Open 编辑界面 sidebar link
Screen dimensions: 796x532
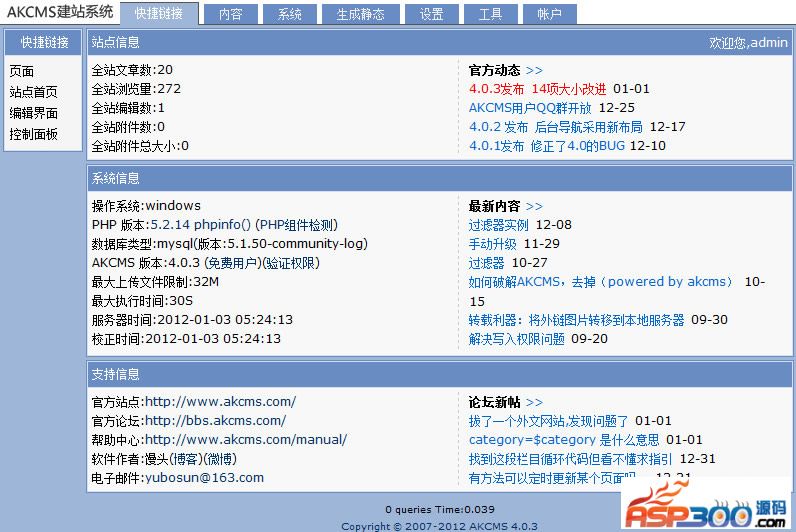coord(34,113)
